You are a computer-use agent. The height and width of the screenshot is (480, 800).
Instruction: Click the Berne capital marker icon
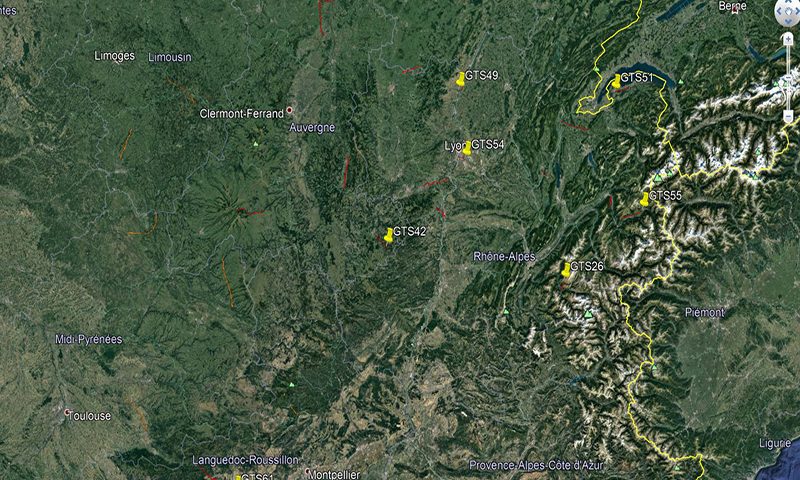click(735, 12)
